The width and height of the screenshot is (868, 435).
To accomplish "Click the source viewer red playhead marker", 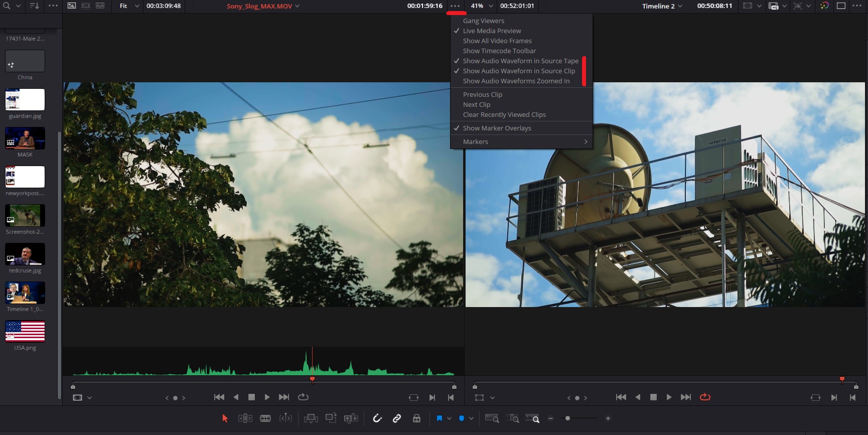I will 312,379.
